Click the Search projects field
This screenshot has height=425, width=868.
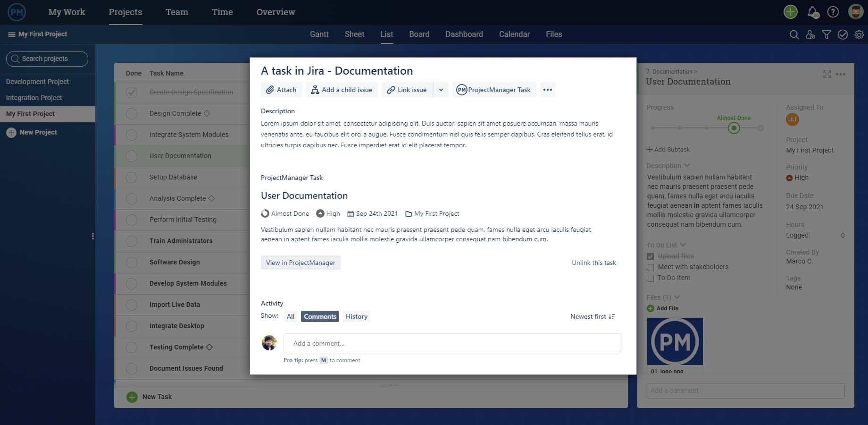coord(47,59)
